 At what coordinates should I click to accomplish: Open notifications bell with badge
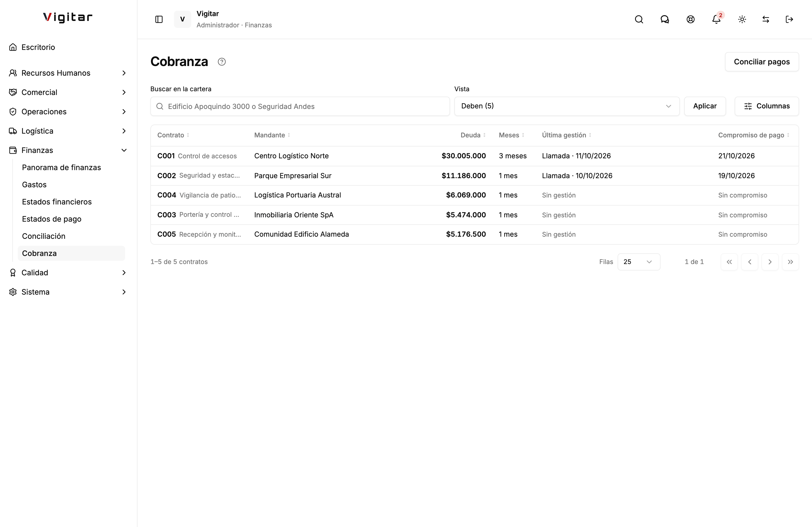pos(716,19)
